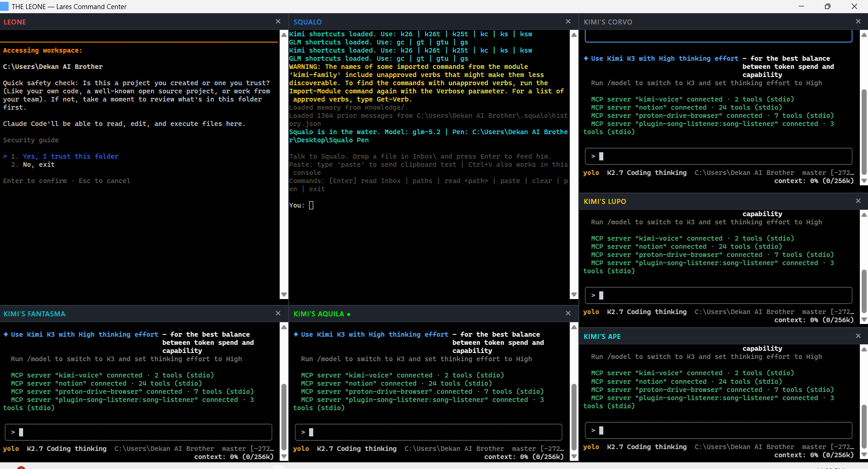The width and height of the screenshot is (868, 469).
Task: Close the KIMI'S APE panel
Action: point(858,336)
